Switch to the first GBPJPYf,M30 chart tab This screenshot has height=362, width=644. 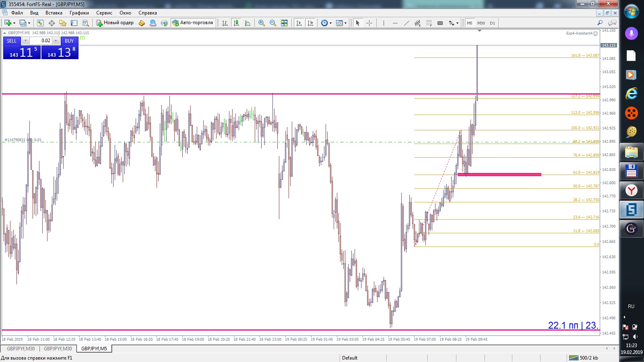tap(21, 349)
